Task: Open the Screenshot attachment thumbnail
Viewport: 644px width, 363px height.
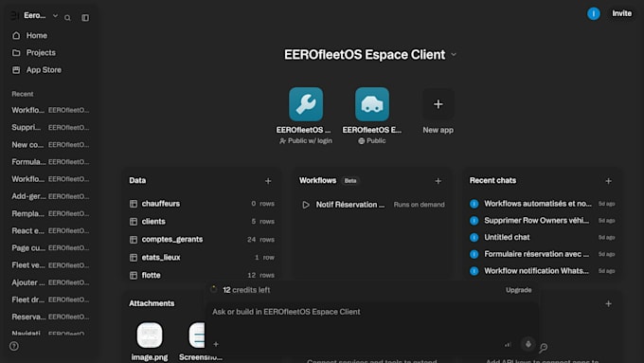Action: [x=197, y=336]
